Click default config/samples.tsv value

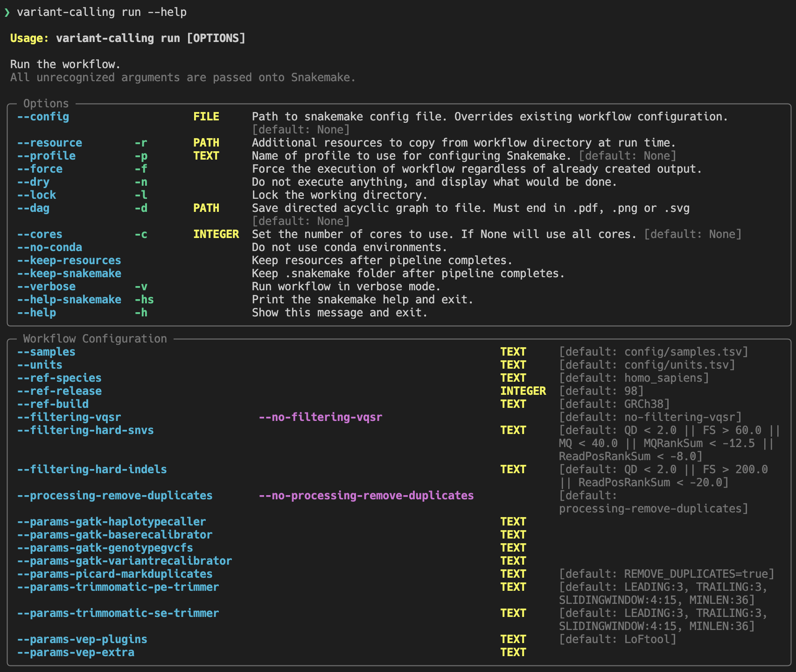pyautogui.click(x=654, y=352)
